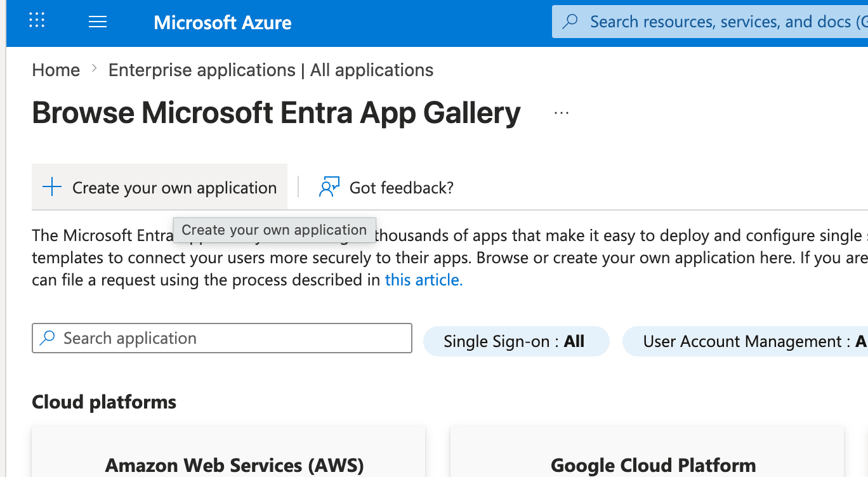
Task: Select the Google Cloud Platform card
Action: pyautogui.click(x=647, y=452)
